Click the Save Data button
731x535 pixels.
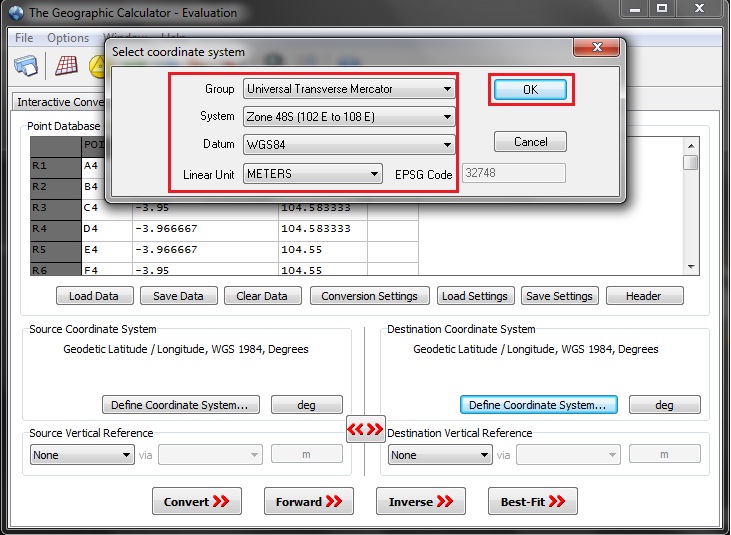tap(179, 296)
